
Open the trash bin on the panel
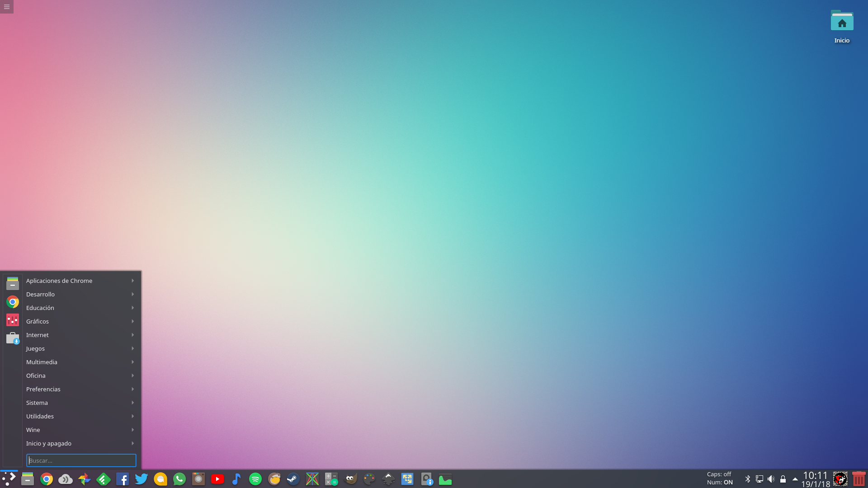859,479
